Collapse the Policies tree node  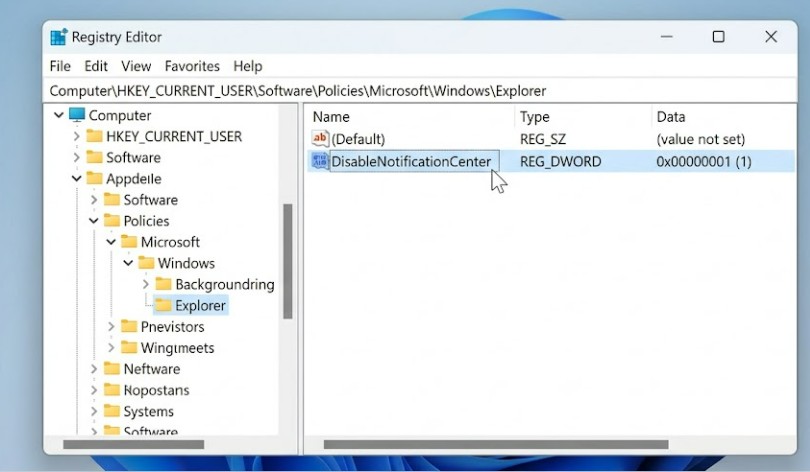94,221
